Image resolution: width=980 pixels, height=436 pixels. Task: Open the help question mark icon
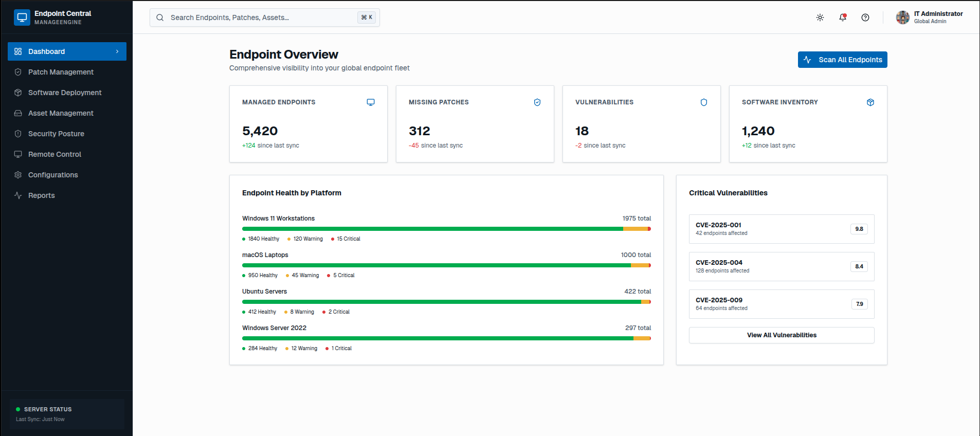(x=865, y=17)
